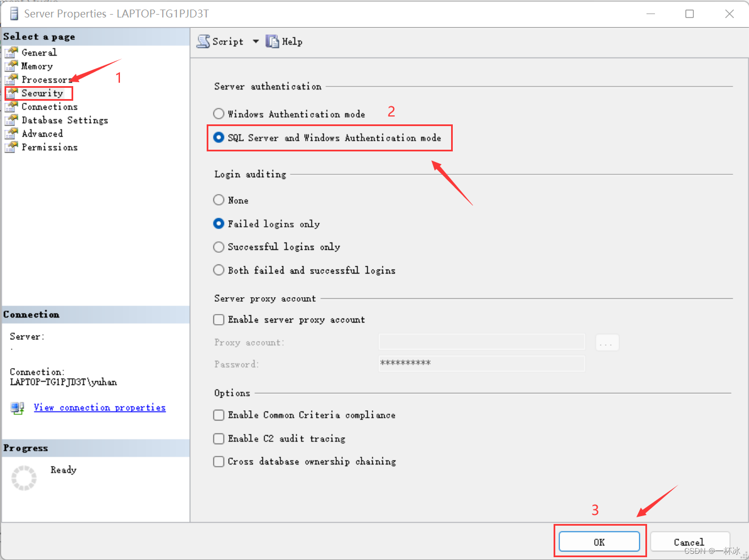Choose Successful logins only auditing

(219, 247)
